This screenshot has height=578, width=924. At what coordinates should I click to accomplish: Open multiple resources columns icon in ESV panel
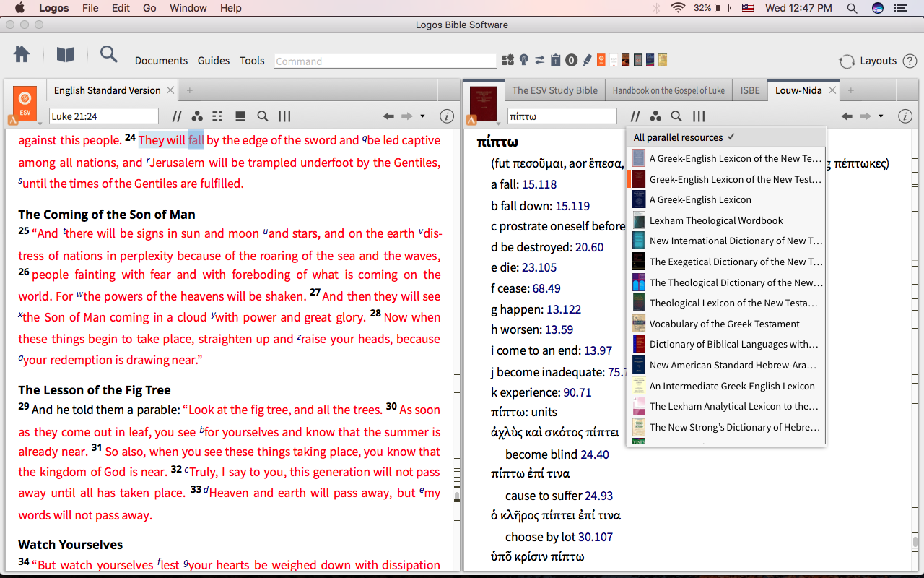click(284, 116)
